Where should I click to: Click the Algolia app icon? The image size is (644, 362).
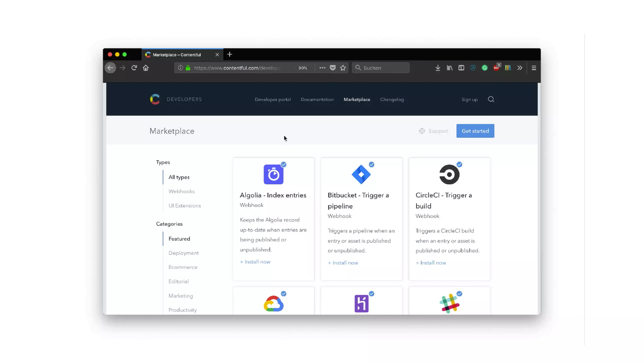273,174
